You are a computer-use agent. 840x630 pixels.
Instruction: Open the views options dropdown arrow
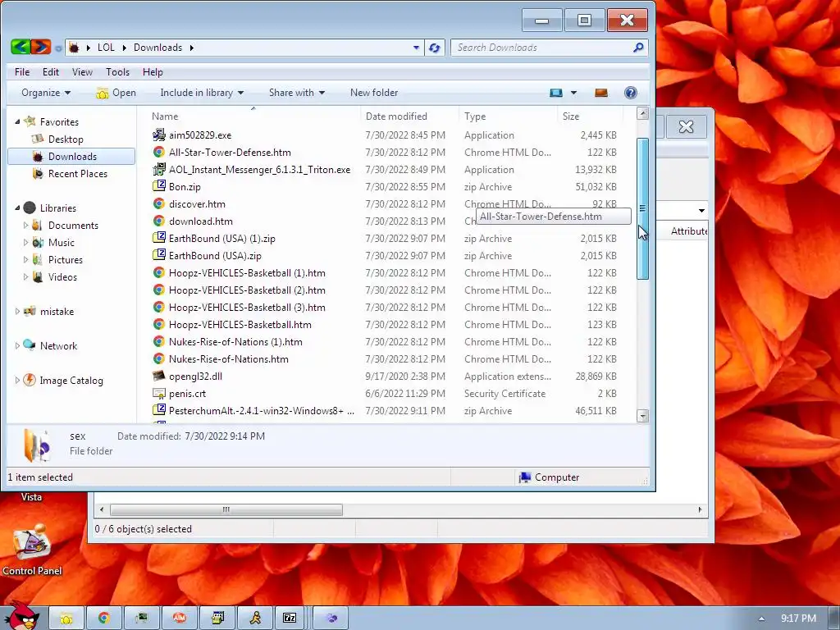573,93
